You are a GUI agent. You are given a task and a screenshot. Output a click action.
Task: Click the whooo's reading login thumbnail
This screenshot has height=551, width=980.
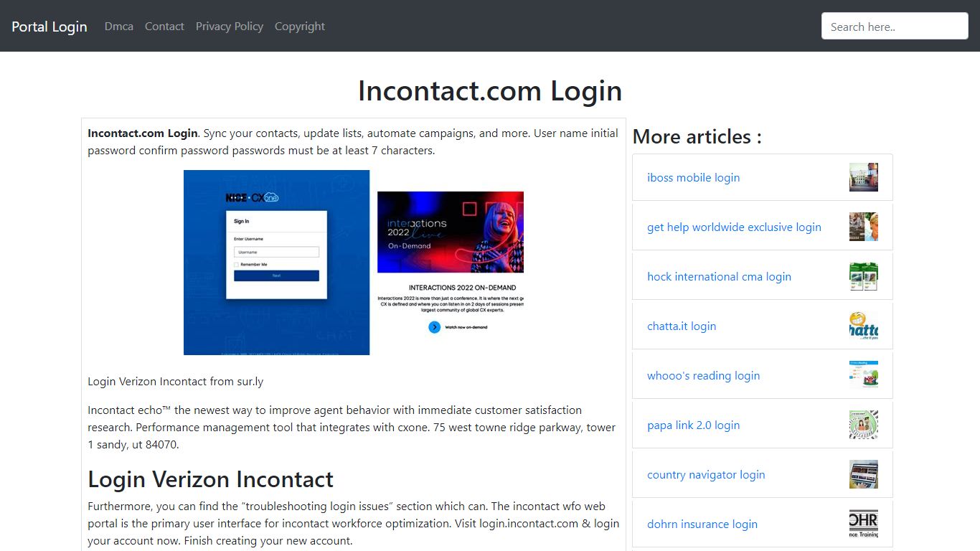(x=864, y=375)
